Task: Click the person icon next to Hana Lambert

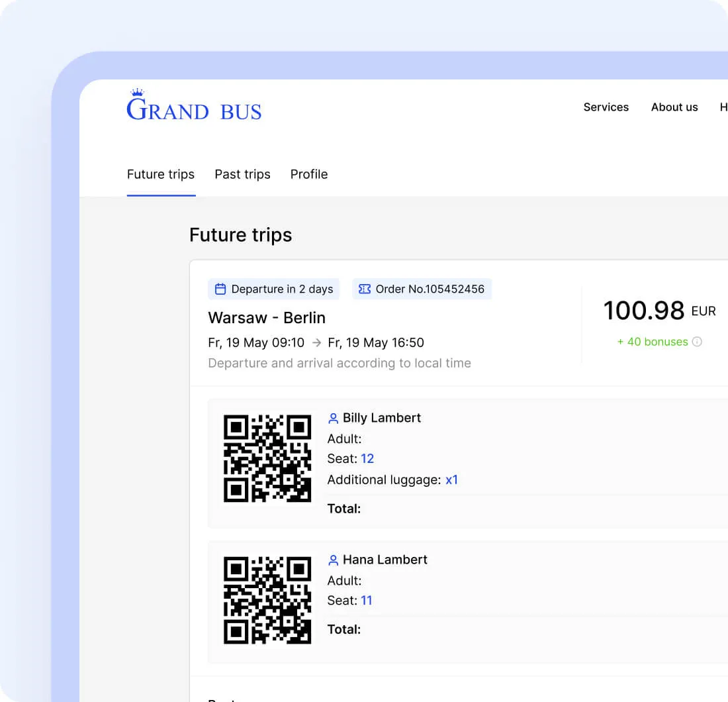Action: coord(333,560)
